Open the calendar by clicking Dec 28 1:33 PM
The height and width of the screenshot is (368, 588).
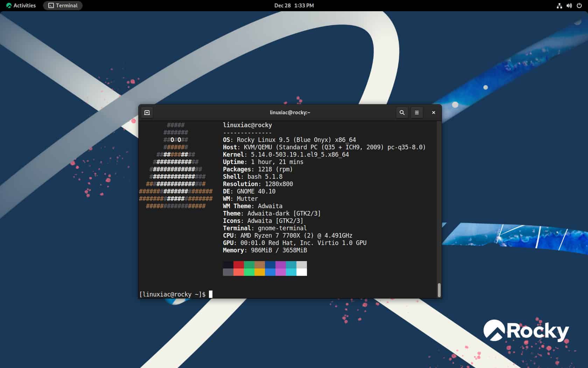click(x=294, y=5)
